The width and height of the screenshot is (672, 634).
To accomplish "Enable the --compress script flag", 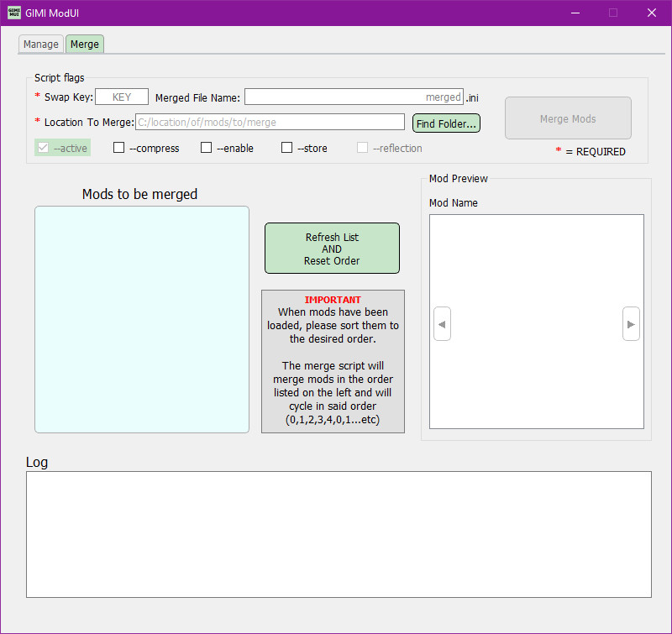I will pos(118,148).
